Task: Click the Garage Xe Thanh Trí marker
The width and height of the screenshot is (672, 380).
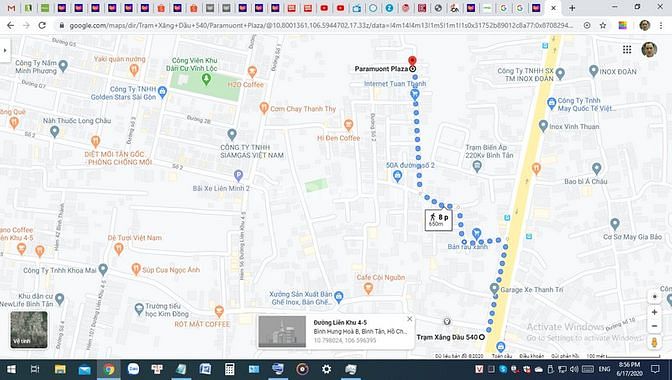Action: pyautogui.click(x=494, y=289)
